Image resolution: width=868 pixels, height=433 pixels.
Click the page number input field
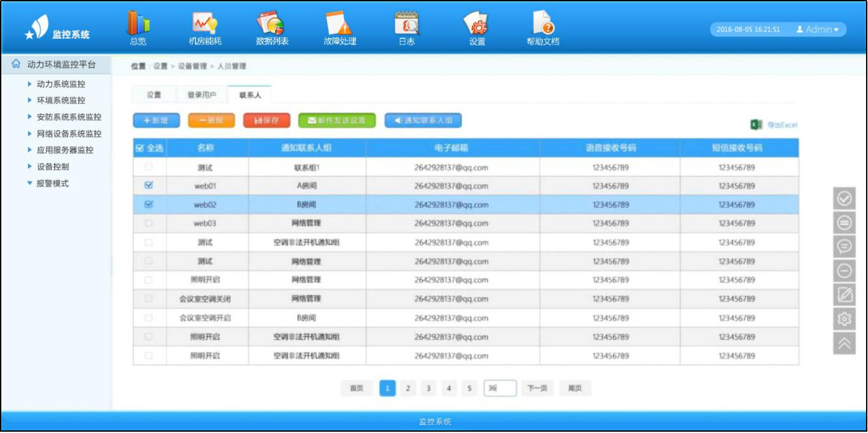pos(501,388)
